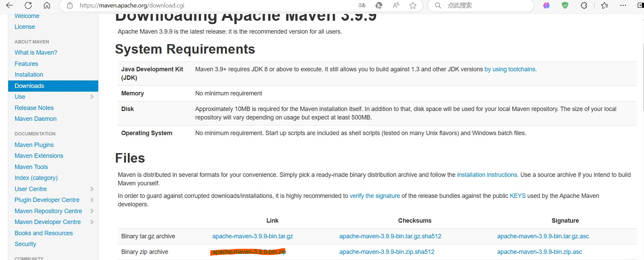Open apache-maven-3.9.9-bin.tar.gz.sha512 checksum
The image size is (644, 260).
point(390,236)
